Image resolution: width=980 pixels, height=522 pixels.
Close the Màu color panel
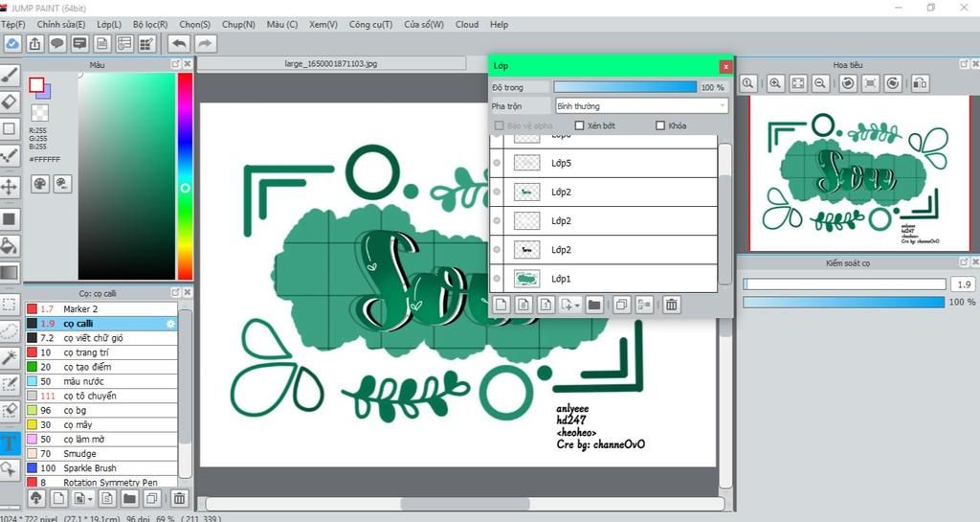click(187, 64)
